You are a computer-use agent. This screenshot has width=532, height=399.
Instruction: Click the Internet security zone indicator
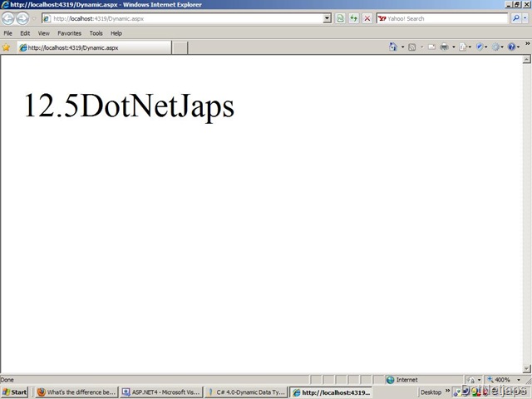(x=402, y=380)
